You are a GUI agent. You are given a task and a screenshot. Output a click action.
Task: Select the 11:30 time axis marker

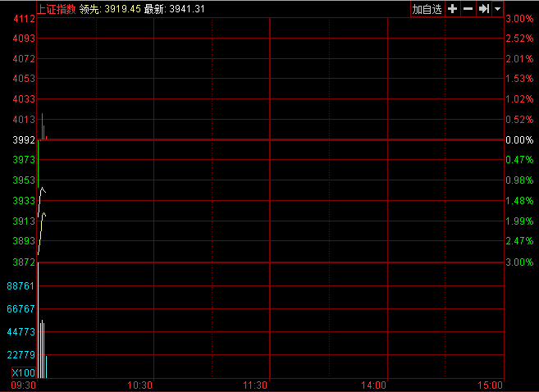point(257,385)
